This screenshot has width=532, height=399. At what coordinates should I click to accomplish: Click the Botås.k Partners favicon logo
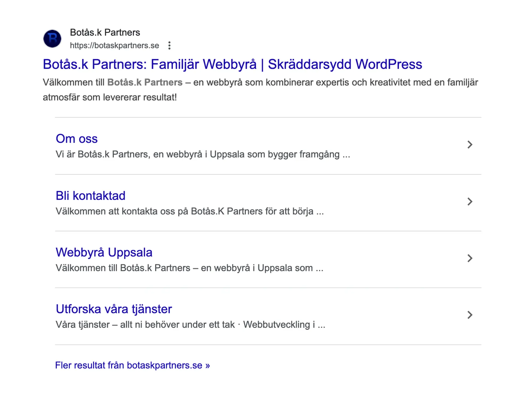point(52,39)
